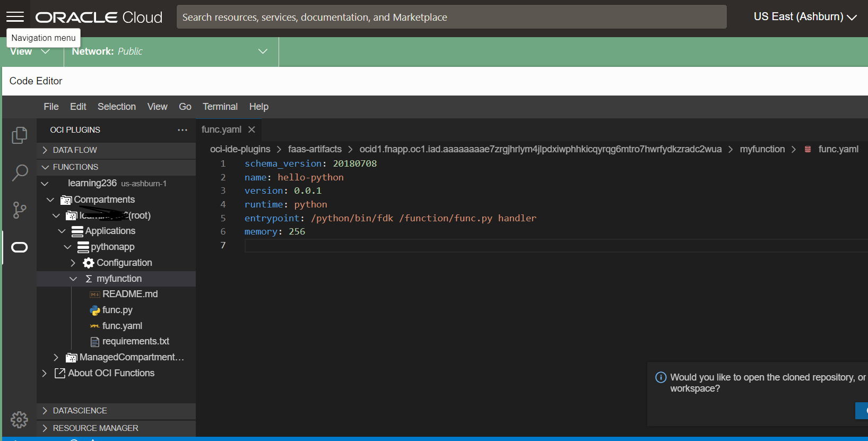Image resolution: width=868 pixels, height=441 pixels.
Task: Open requirements.txt in the tree
Action: coord(136,342)
